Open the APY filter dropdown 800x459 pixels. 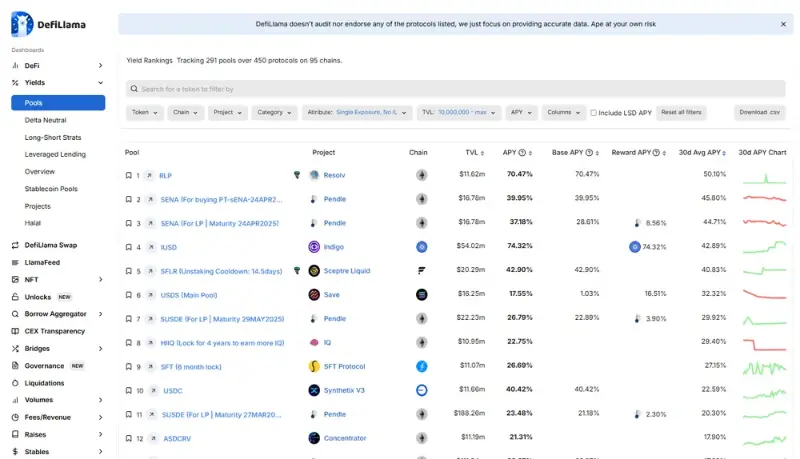click(x=521, y=112)
